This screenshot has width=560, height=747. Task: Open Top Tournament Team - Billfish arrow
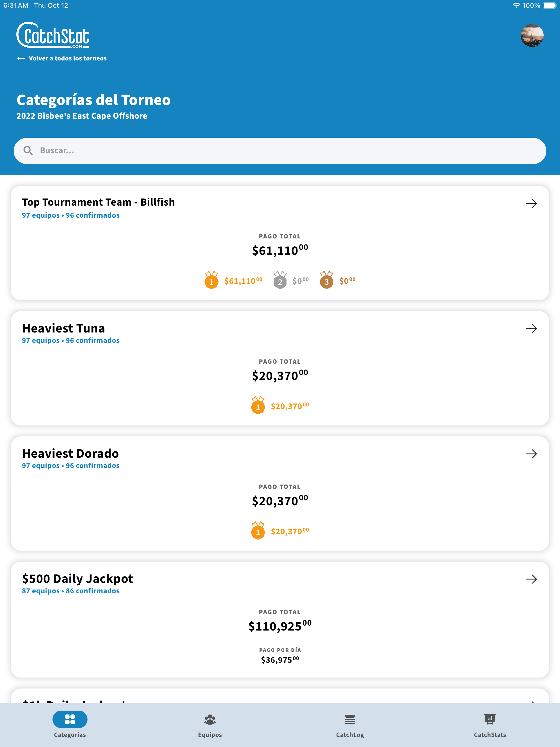(531, 203)
